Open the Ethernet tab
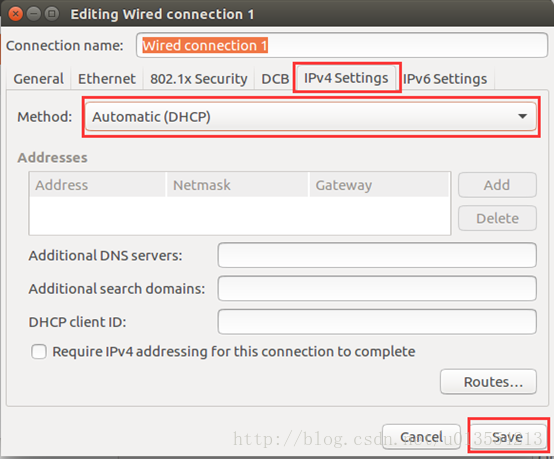 point(107,78)
